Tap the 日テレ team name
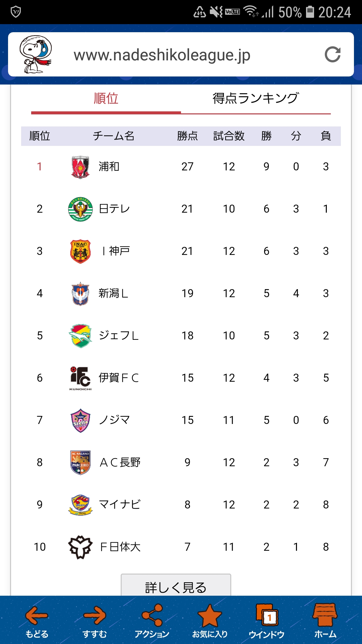 point(114,209)
